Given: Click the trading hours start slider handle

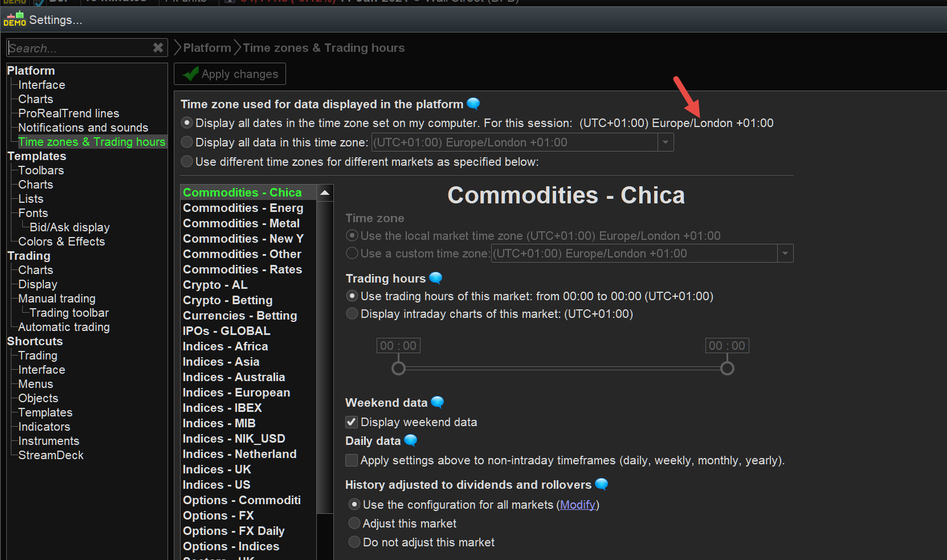Looking at the screenshot, I should pos(399,368).
